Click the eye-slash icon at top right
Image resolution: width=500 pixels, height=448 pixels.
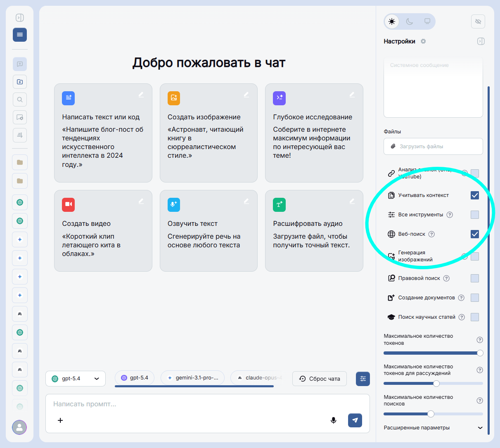coord(478,21)
